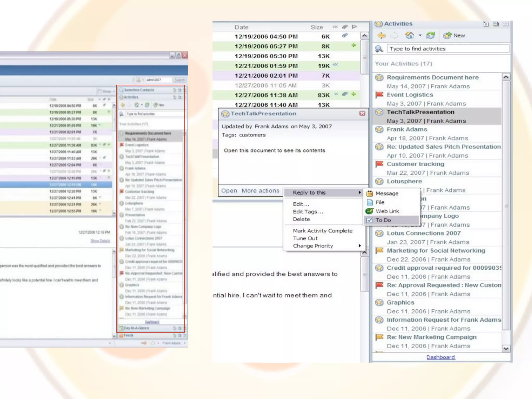Screen dimensions: 532x399
Task: Click the yellow Back arrow in Activities toolbar
Action: [x=381, y=36]
